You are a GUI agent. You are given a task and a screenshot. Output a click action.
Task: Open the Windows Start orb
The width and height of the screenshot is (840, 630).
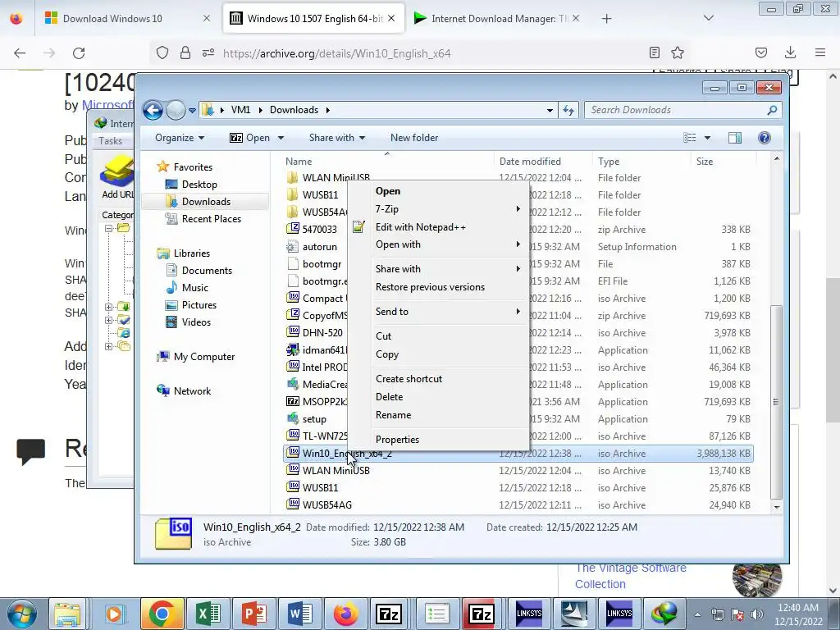click(21, 614)
